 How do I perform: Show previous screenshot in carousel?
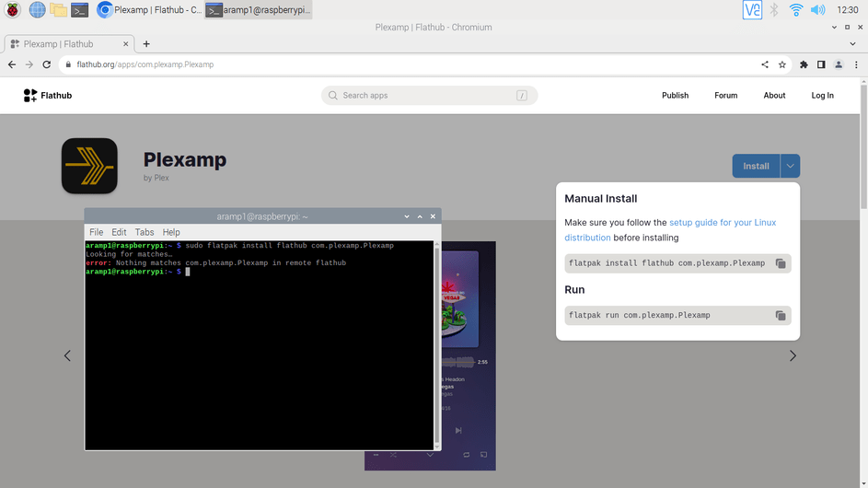coord(67,355)
